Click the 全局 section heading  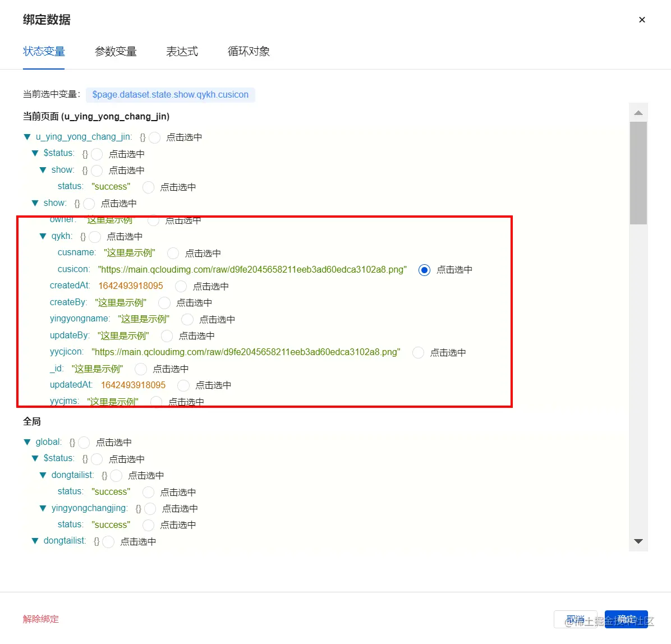tap(31, 421)
